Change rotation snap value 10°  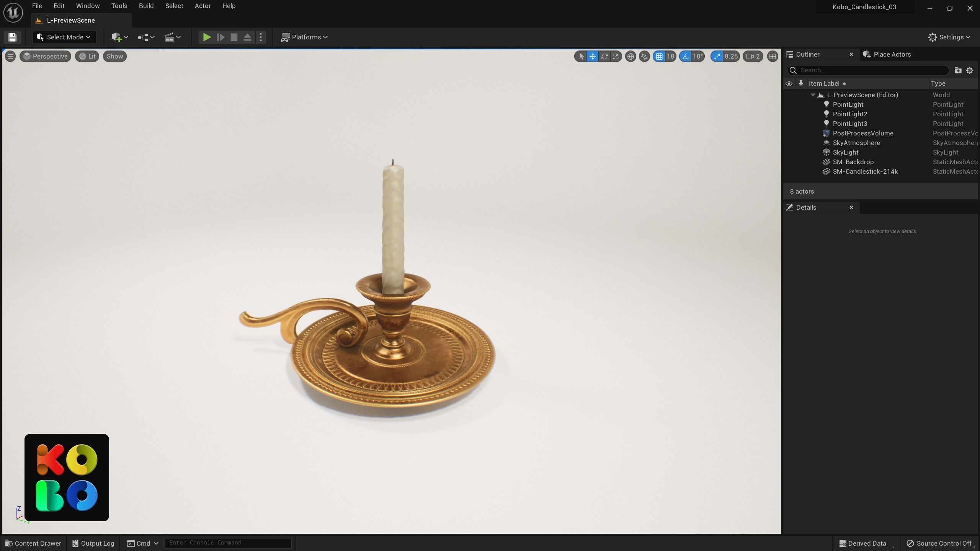click(x=698, y=56)
